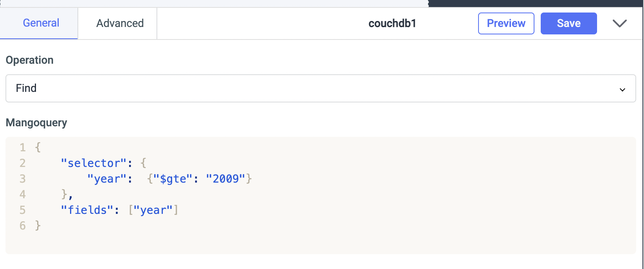The height and width of the screenshot is (269, 644).
Task: Switch to the General tab
Action: [x=41, y=23]
